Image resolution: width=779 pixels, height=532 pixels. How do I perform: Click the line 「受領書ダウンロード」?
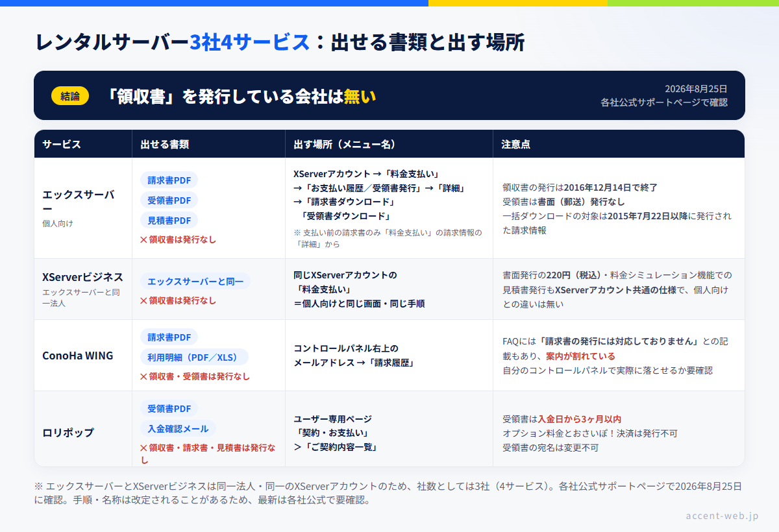point(345,217)
